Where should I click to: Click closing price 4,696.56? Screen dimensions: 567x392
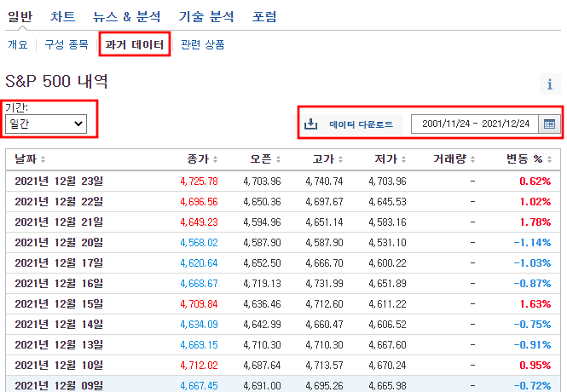(199, 202)
